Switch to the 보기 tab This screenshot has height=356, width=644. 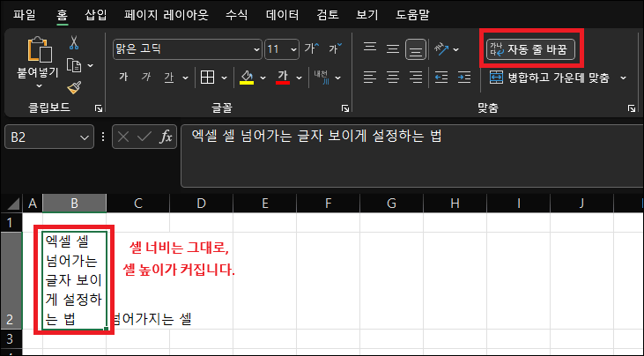click(366, 15)
